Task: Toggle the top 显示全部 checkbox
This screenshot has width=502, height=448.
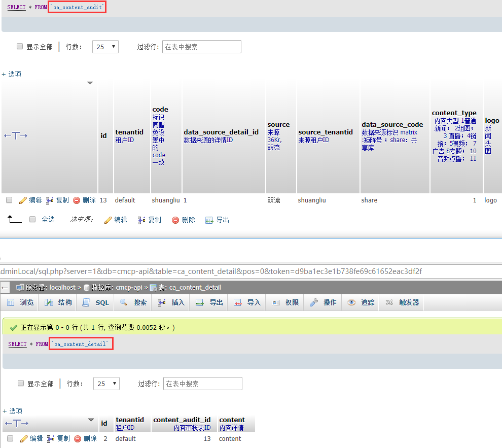Action: tap(20, 46)
